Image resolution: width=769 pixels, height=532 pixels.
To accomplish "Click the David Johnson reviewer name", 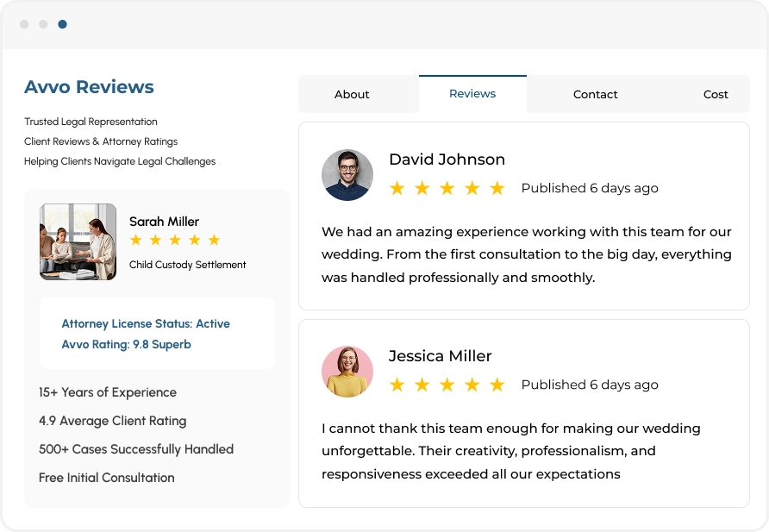I will [x=447, y=160].
